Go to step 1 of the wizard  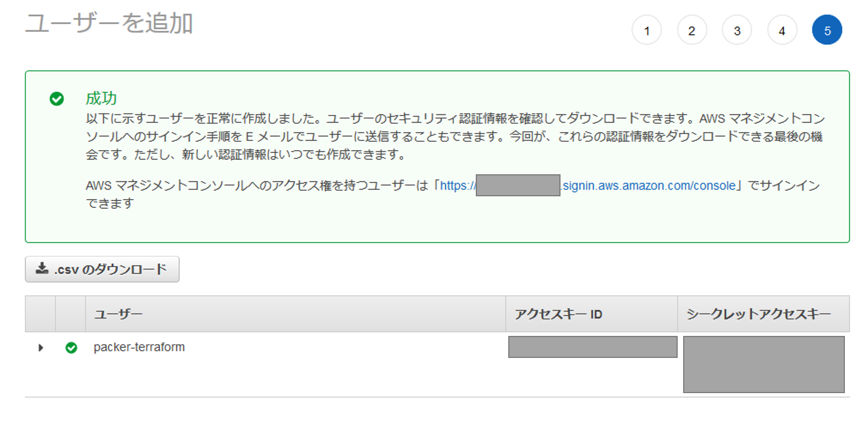pyautogui.click(x=646, y=30)
